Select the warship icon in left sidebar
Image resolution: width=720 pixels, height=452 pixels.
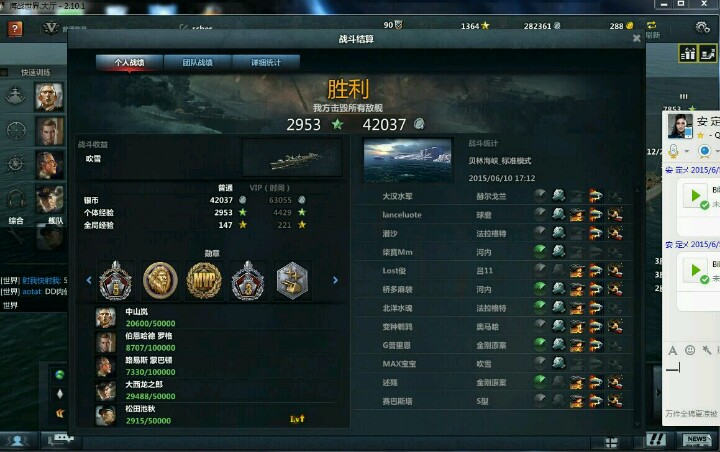click(x=16, y=96)
